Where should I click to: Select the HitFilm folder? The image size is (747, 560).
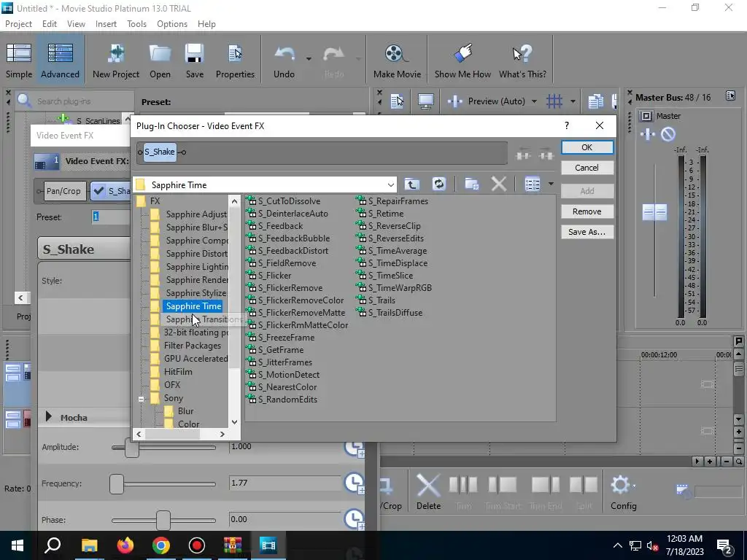pos(178,371)
